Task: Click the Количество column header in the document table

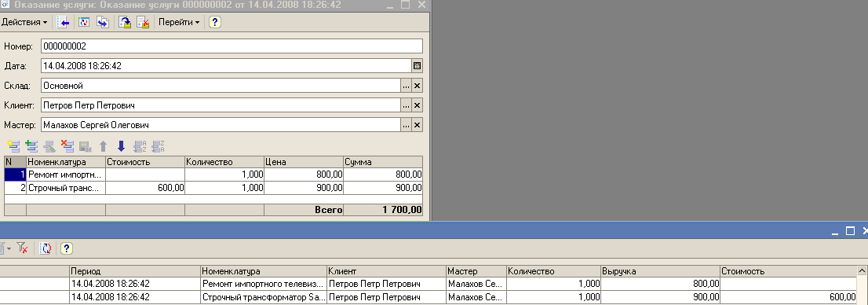Action: click(x=224, y=162)
